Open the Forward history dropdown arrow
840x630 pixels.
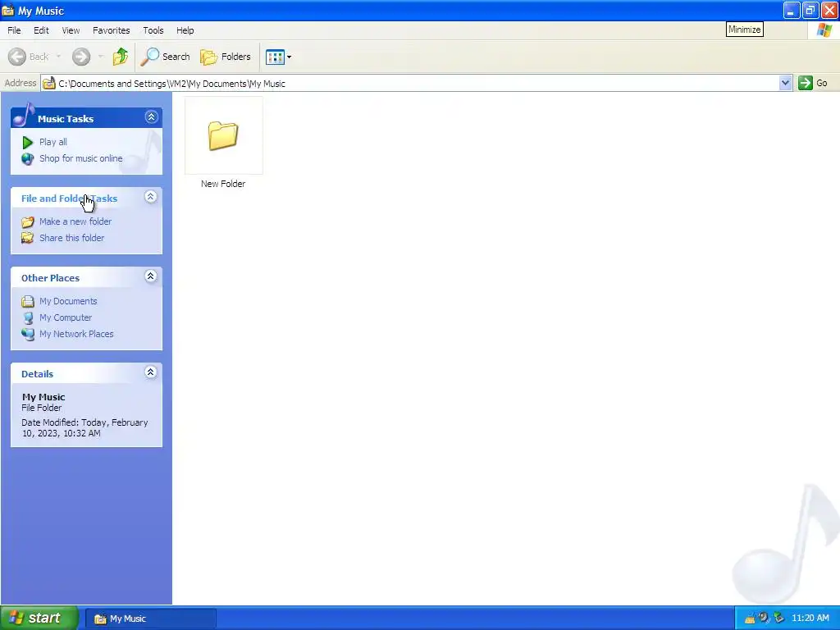click(101, 57)
